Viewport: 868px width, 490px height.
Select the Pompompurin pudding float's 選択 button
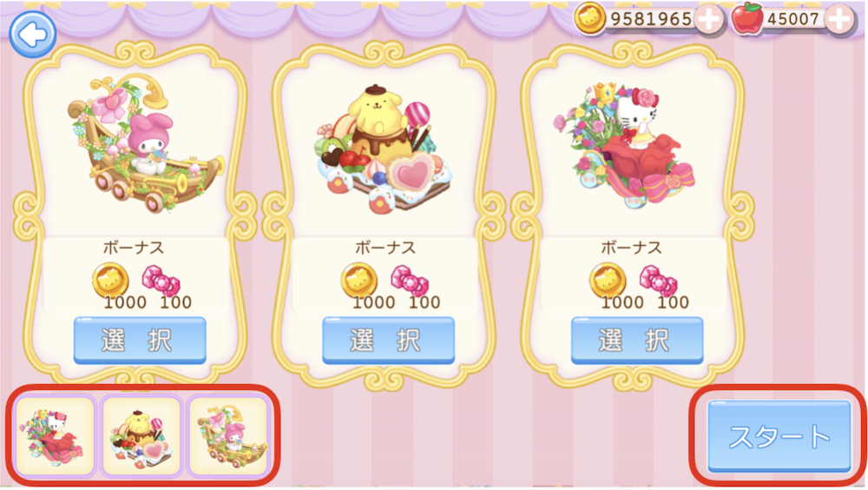click(x=389, y=341)
